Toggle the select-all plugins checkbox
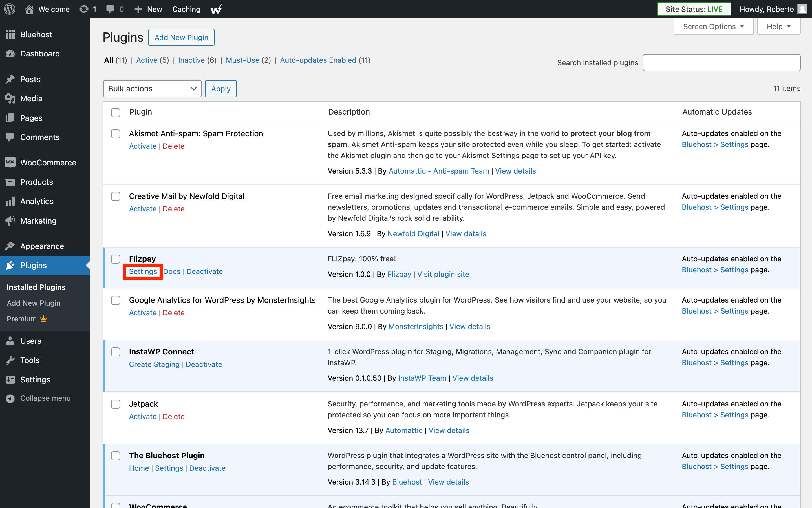Image resolution: width=812 pixels, height=508 pixels. pyautogui.click(x=115, y=112)
